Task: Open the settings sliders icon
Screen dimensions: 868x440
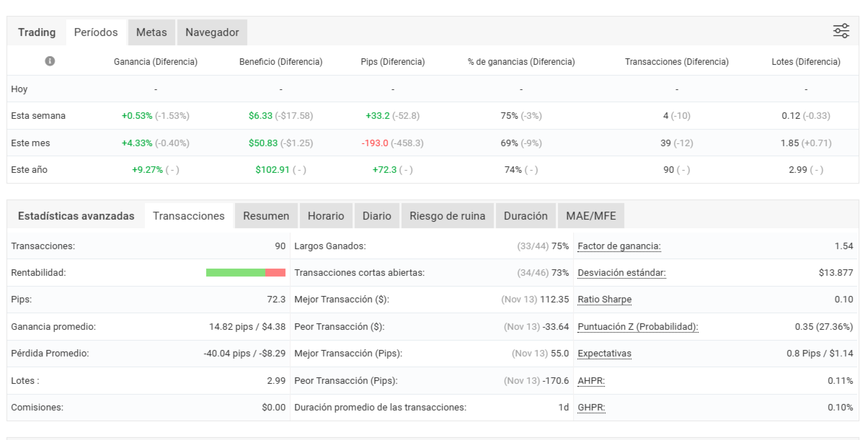Action: pyautogui.click(x=841, y=31)
